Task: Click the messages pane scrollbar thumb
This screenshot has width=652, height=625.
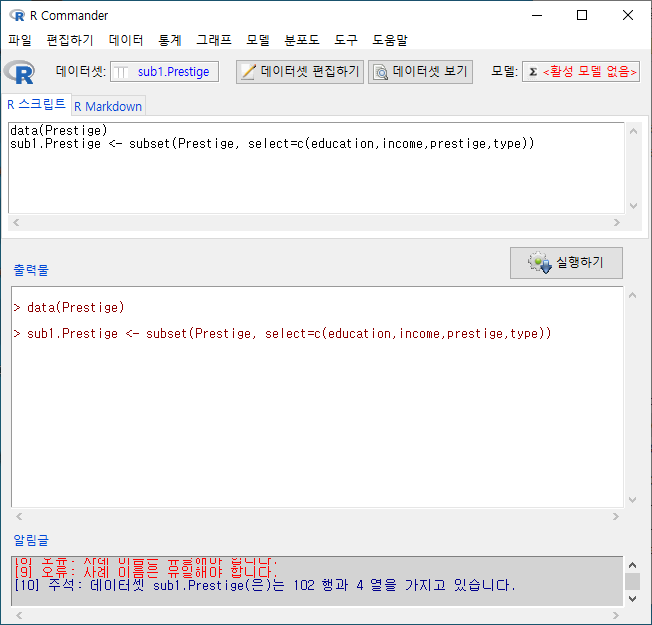Action: 632,581
